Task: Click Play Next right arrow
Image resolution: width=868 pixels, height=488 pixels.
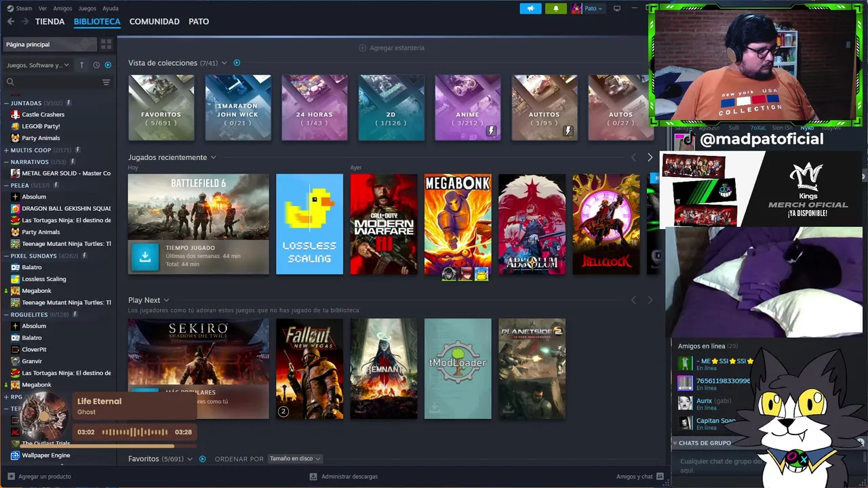Action: click(650, 300)
